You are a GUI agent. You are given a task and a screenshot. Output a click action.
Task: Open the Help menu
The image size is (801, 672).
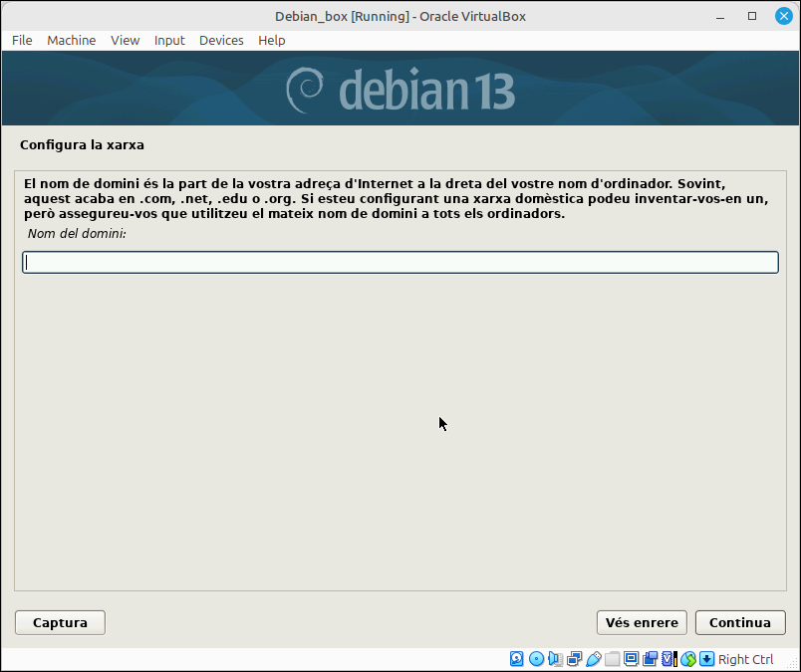tap(272, 41)
